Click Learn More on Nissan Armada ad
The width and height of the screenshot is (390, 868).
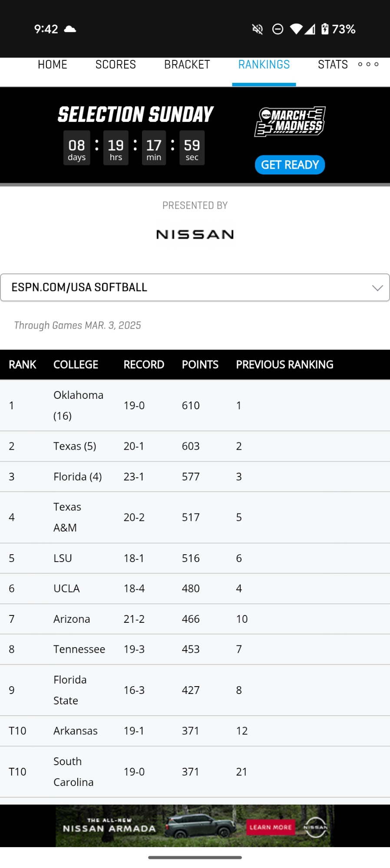[x=270, y=827]
